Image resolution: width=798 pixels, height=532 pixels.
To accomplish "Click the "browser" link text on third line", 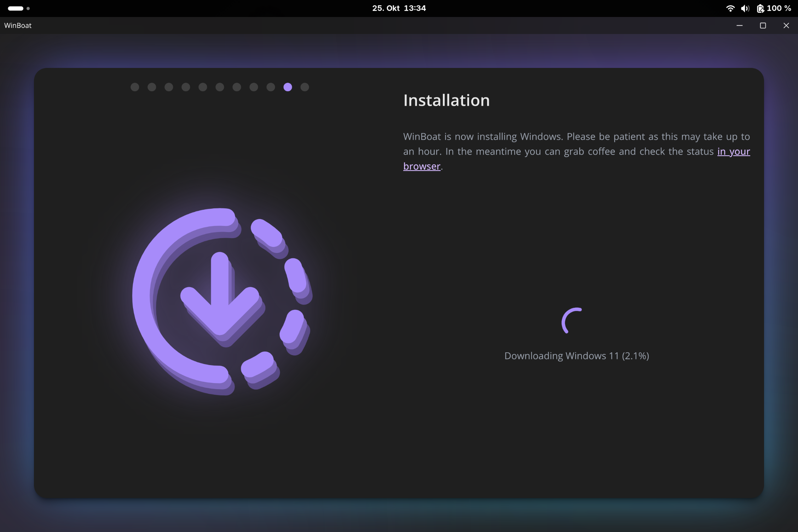I will click(x=422, y=166).
